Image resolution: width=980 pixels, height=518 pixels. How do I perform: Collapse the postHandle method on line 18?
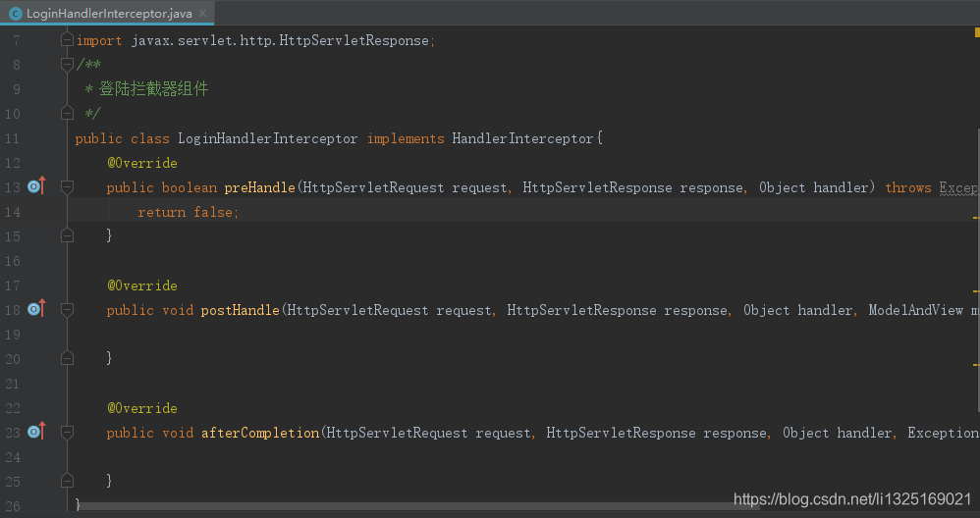click(67, 310)
